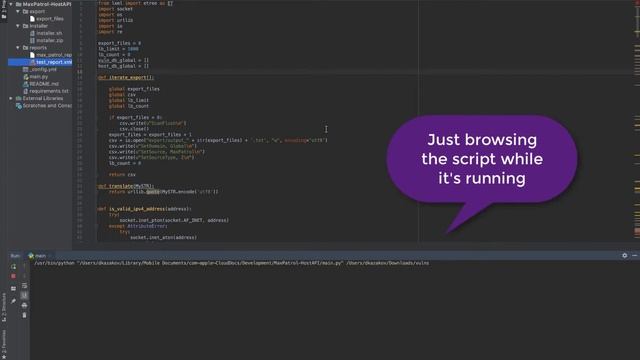Open the Favorites tool window tab

[x=4, y=344]
